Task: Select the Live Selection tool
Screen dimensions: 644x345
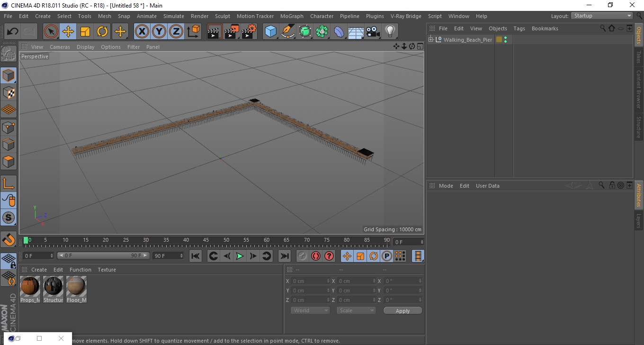Action: pos(51,32)
